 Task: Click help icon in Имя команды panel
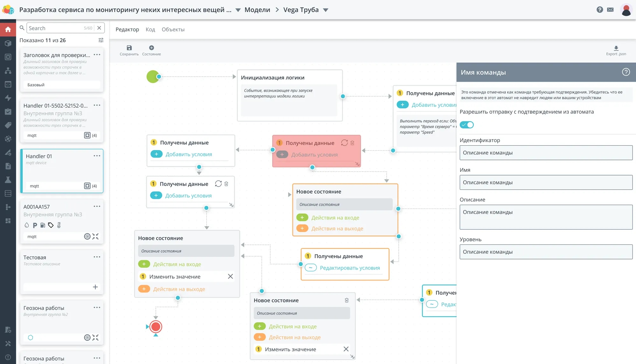coord(626,72)
